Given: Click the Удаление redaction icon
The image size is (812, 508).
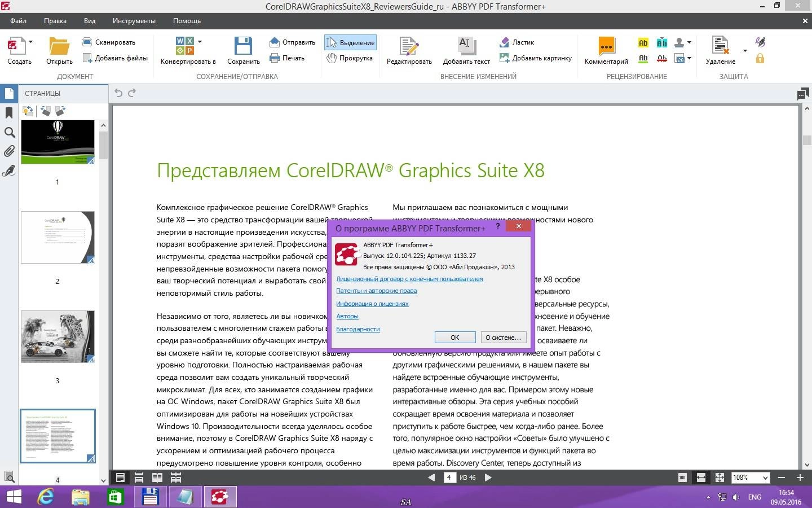Looking at the screenshot, I should [720, 46].
